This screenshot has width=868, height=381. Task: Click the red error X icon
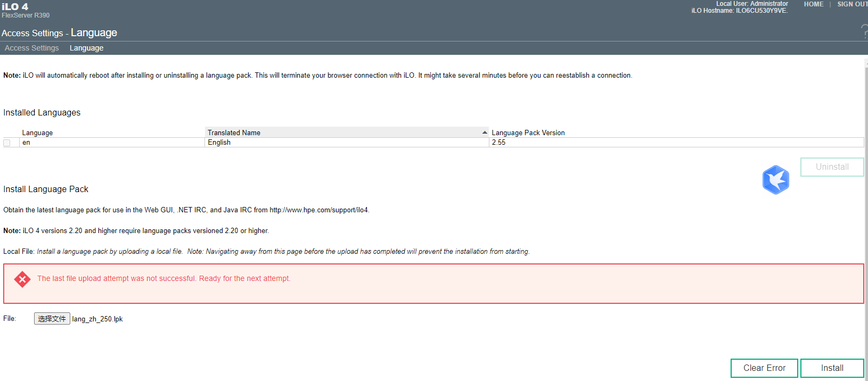tap(22, 279)
